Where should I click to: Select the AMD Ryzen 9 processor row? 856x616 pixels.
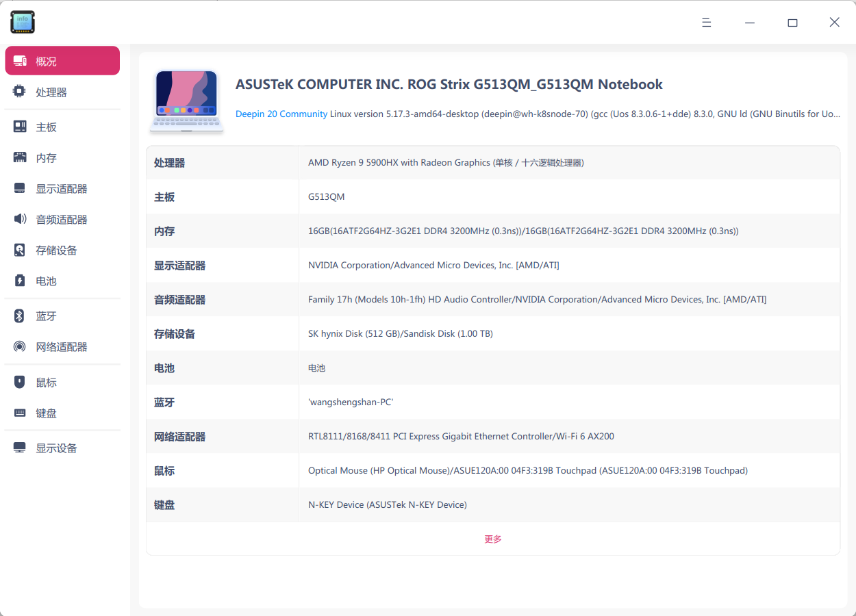pos(446,162)
